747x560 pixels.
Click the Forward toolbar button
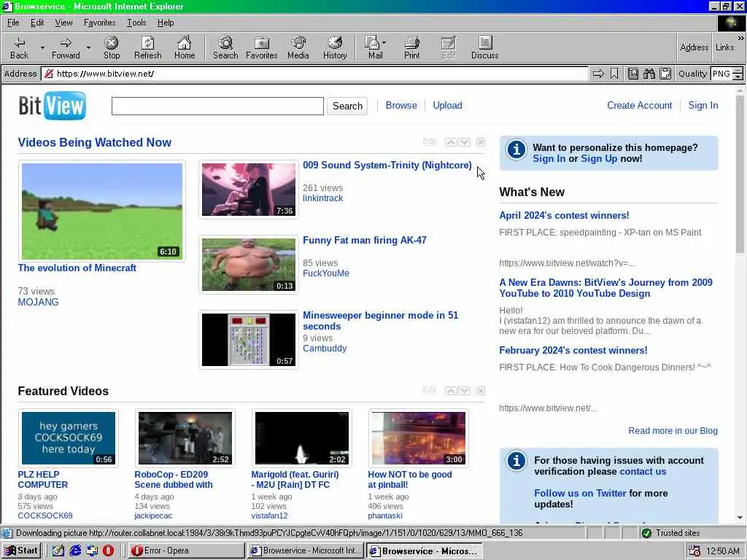(66, 47)
